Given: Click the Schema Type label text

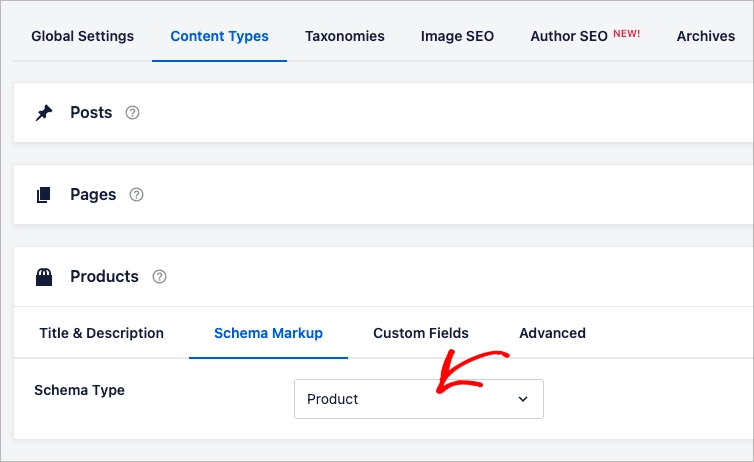Looking at the screenshot, I should [x=79, y=390].
